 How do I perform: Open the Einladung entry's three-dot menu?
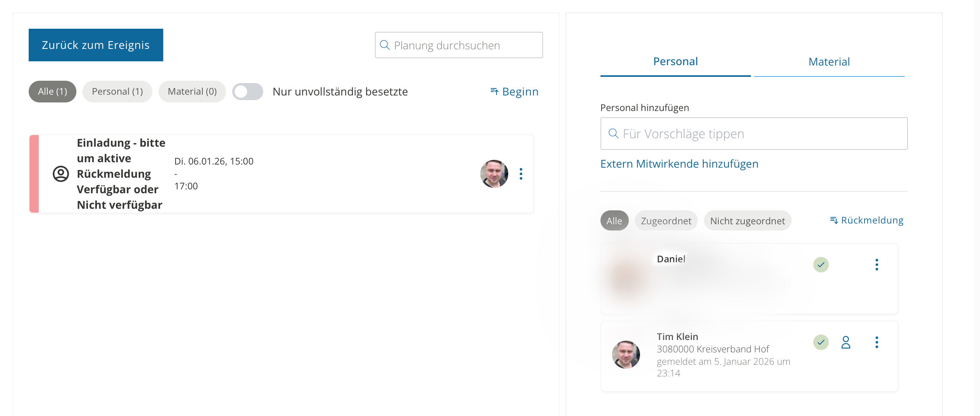tap(521, 174)
